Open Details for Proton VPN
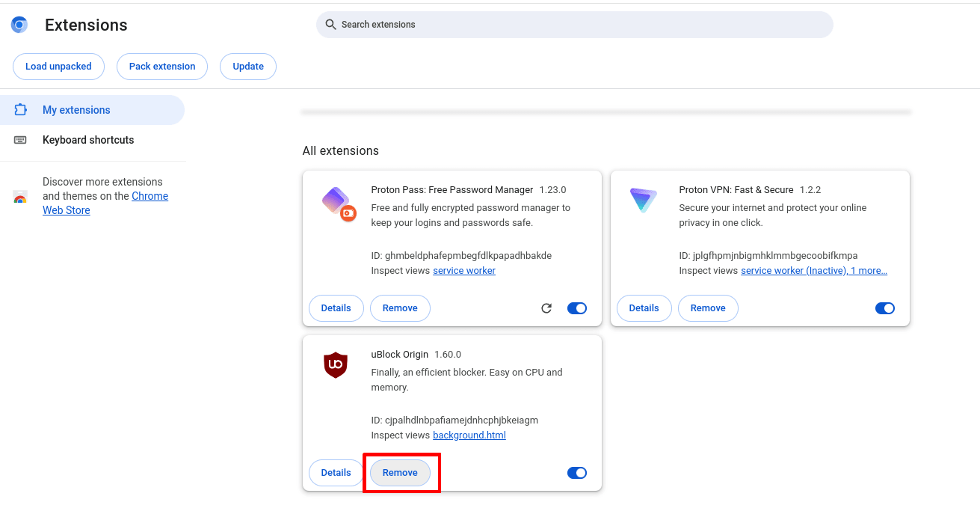This screenshot has width=980, height=526. click(x=644, y=308)
